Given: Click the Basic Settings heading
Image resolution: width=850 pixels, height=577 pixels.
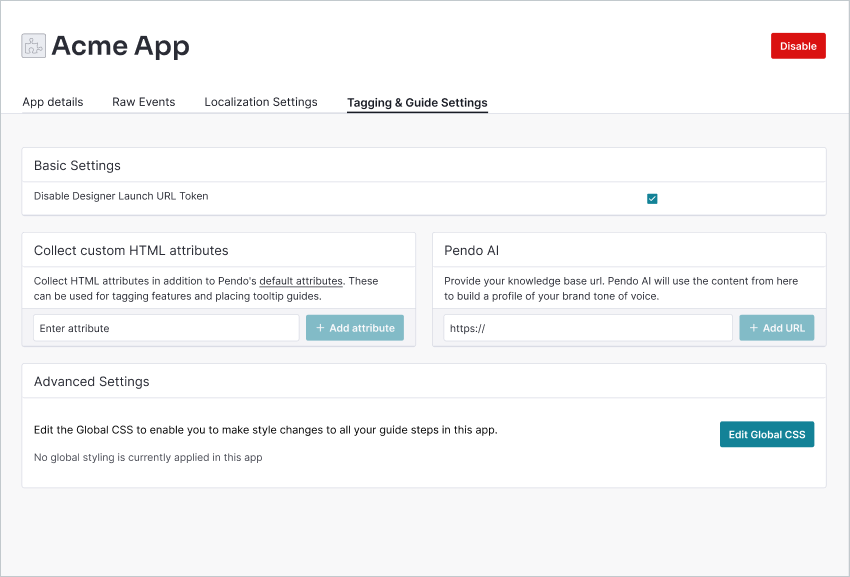Looking at the screenshot, I should tap(77, 165).
